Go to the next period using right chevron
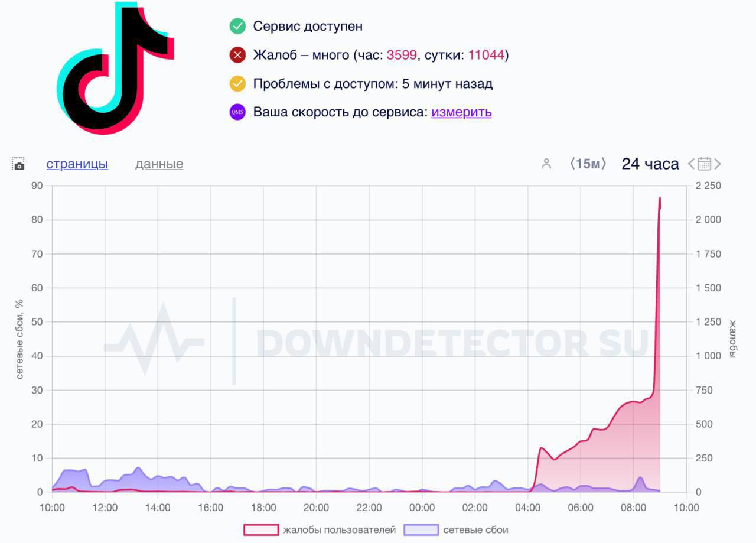This screenshot has width=756, height=543. [718, 164]
